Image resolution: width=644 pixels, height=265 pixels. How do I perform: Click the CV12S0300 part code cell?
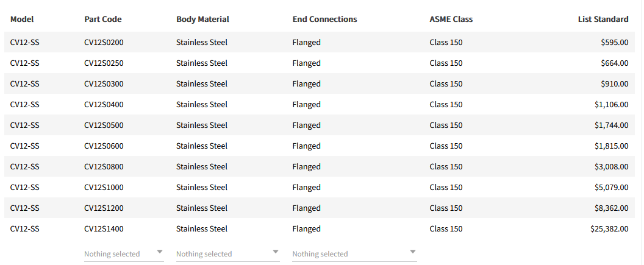[104, 84]
